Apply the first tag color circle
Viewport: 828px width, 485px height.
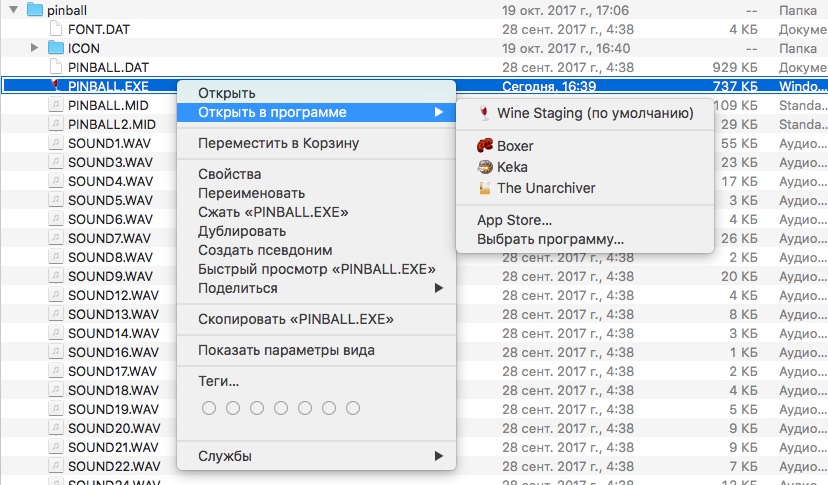(209, 408)
